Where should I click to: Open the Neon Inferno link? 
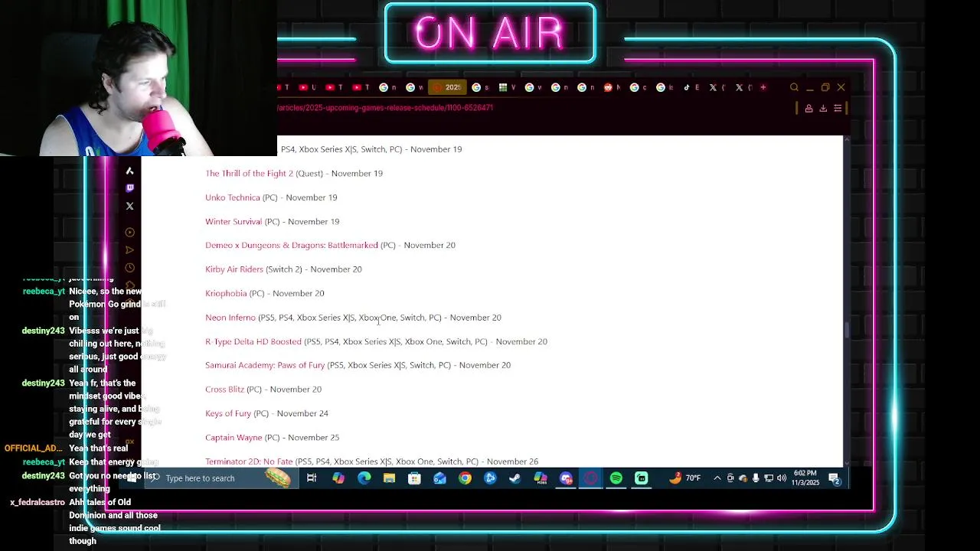230,318
